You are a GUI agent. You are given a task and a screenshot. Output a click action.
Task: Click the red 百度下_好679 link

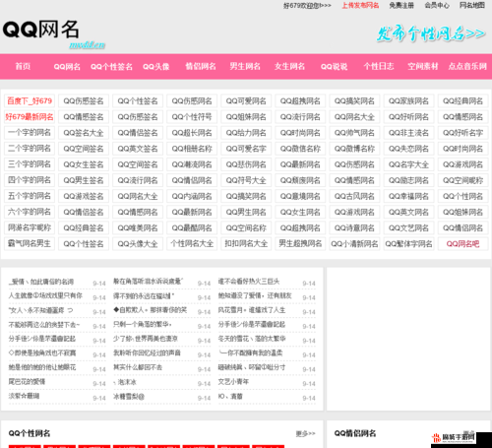click(x=30, y=101)
